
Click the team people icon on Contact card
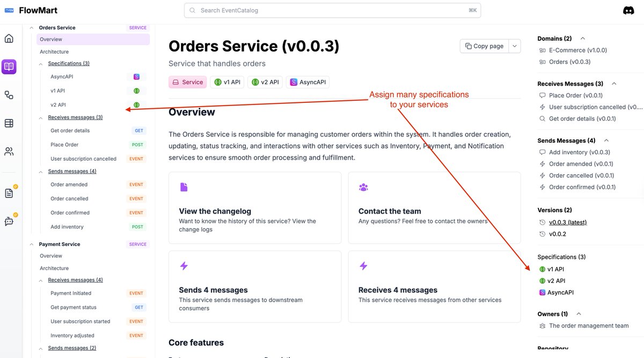pos(363,187)
